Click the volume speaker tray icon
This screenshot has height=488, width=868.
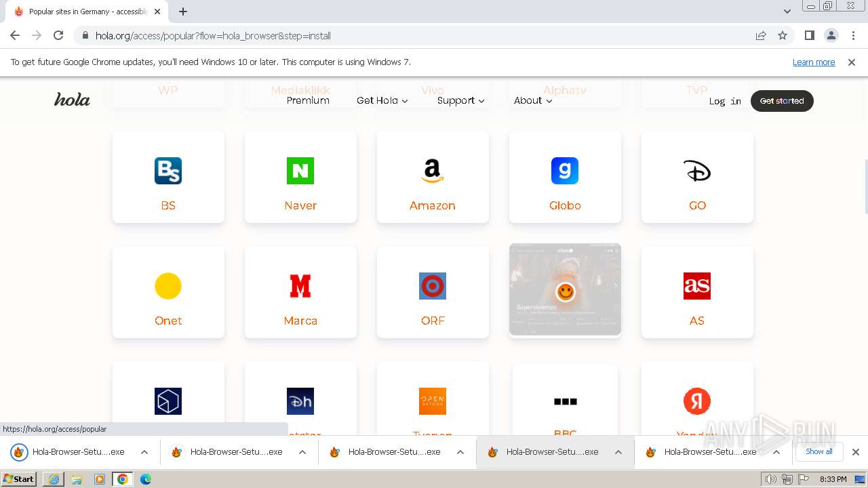tap(771, 479)
